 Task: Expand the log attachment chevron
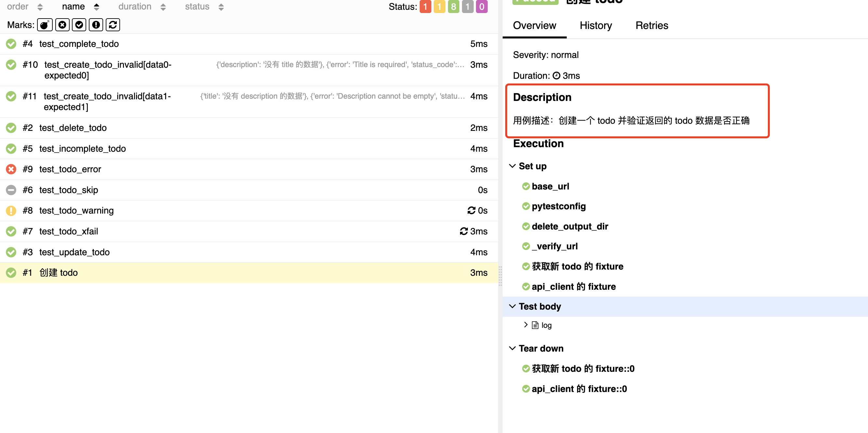coord(525,325)
